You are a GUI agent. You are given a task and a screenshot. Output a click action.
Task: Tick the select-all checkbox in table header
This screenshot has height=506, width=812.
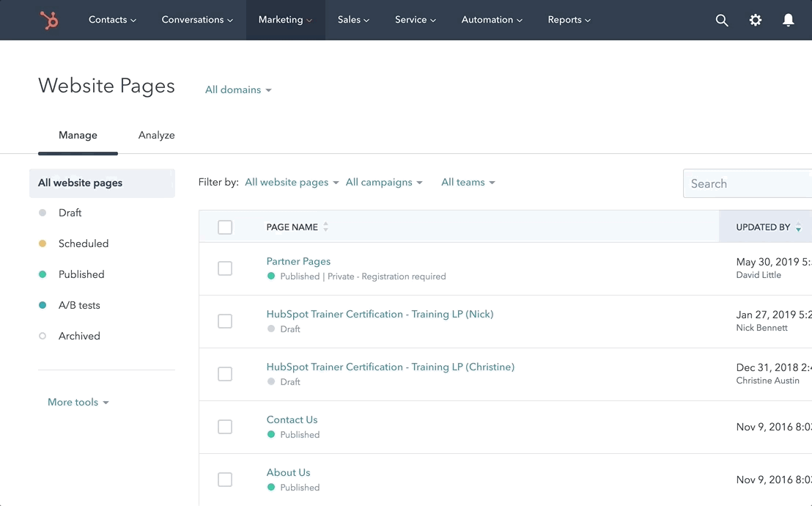click(x=225, y=227)
